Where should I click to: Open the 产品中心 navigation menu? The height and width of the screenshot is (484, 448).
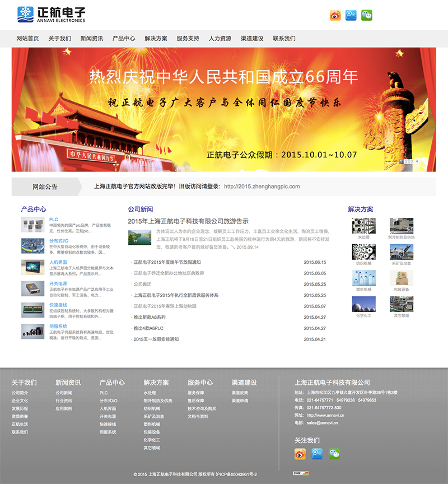pyautogui.click(x=124, y=39)
